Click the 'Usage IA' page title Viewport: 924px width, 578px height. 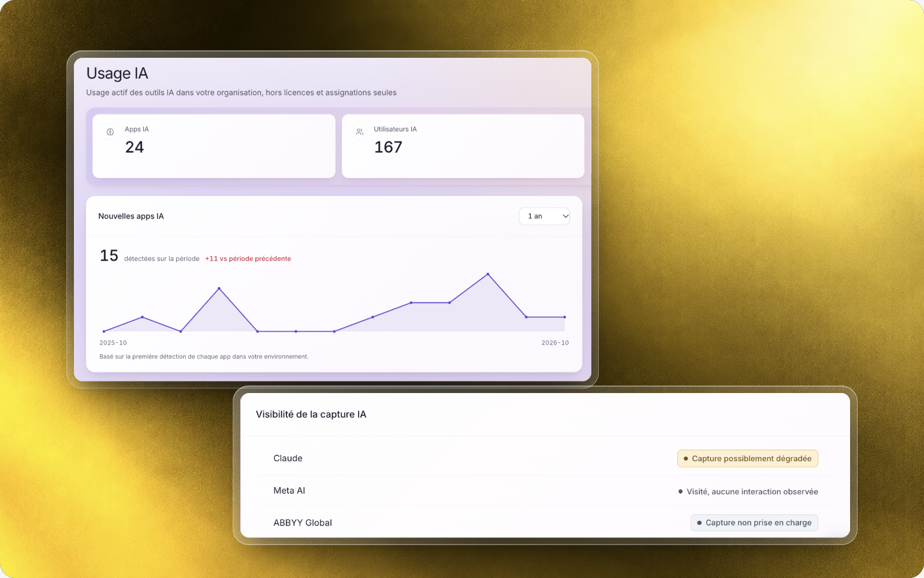117,74
